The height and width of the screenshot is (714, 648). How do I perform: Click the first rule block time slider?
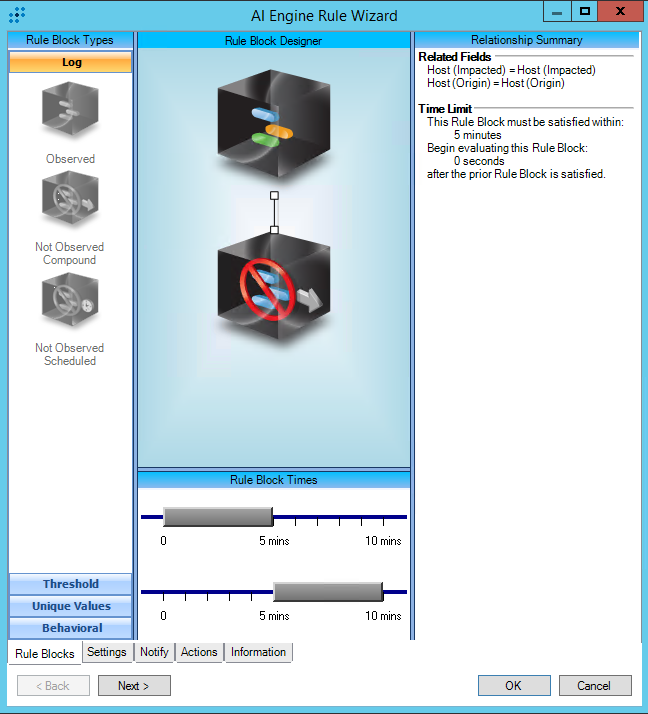coord(217,517)
